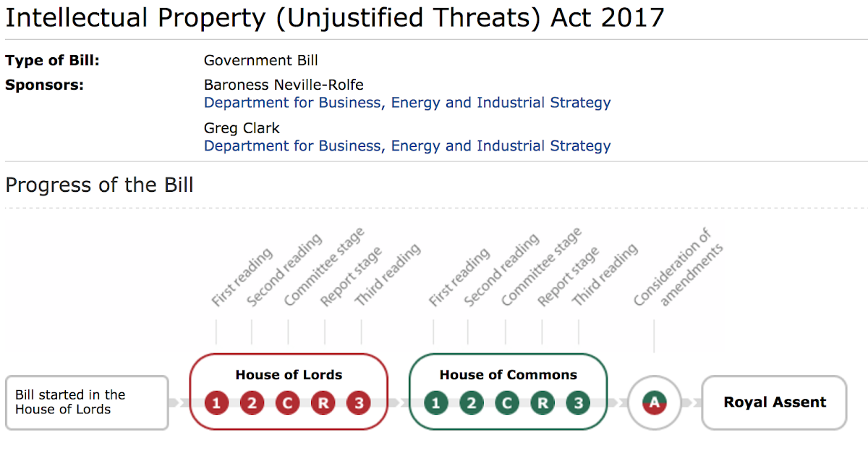
Task: Click the Lords report stage R icon
Action: tap(323, 402)
